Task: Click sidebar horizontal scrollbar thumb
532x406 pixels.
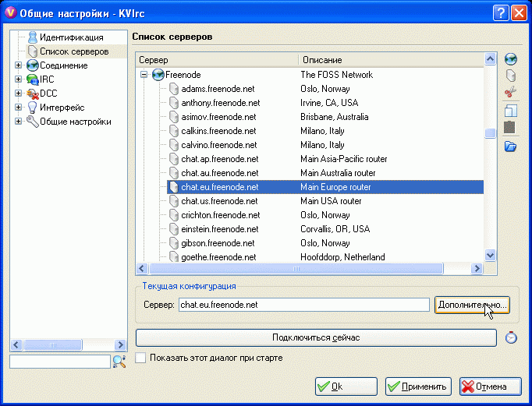Action: 52,345
